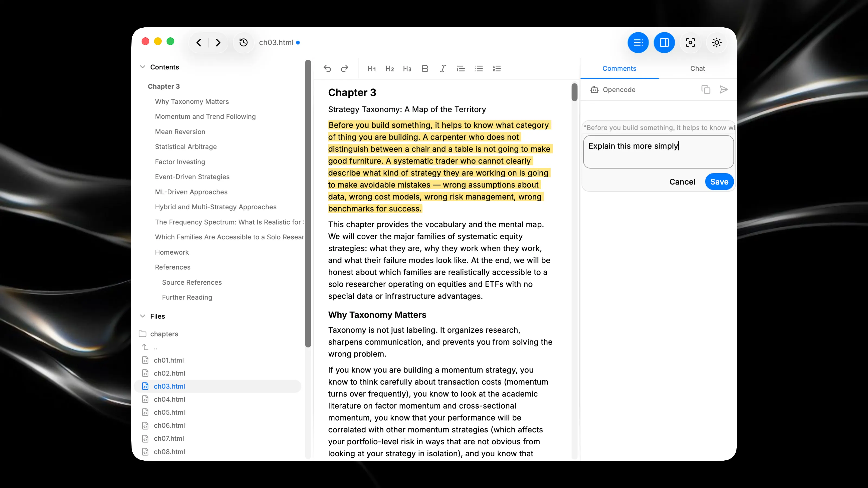Collapse the Contents section
The width and height of the screenshot is (868, 488).
142,67
